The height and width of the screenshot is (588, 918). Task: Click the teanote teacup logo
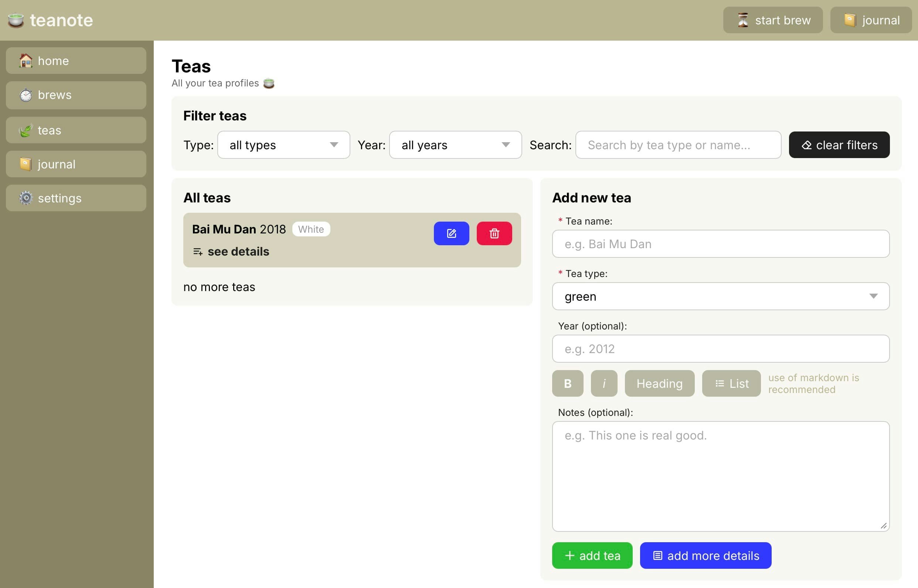[x=16, y=20]
